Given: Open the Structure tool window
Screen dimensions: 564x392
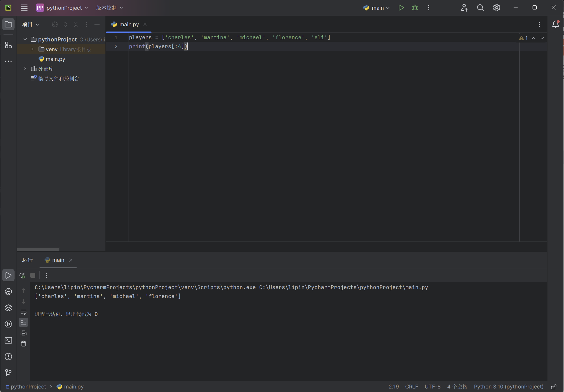Looking at the screenshot, I should click(8, 45).
